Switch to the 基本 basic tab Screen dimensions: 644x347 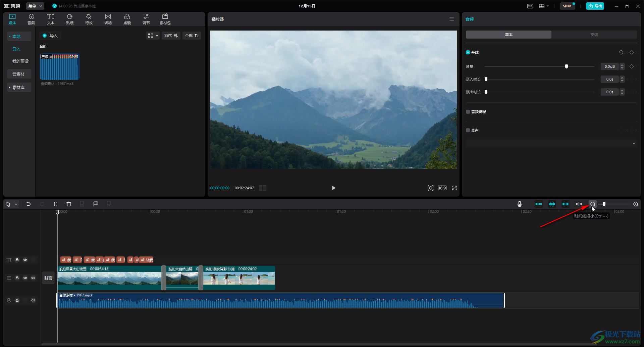[x=508, y=35]
